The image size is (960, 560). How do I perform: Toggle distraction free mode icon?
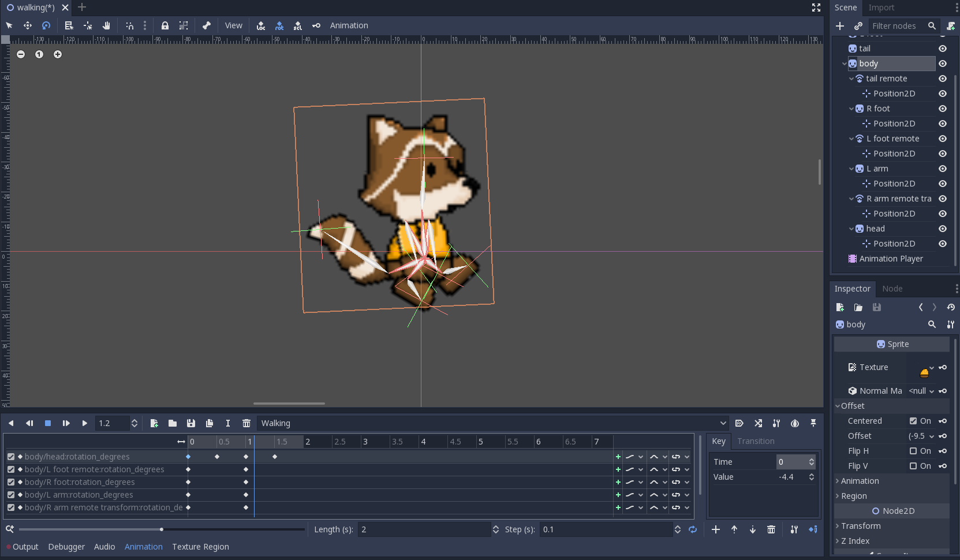[x=816, y=8]
